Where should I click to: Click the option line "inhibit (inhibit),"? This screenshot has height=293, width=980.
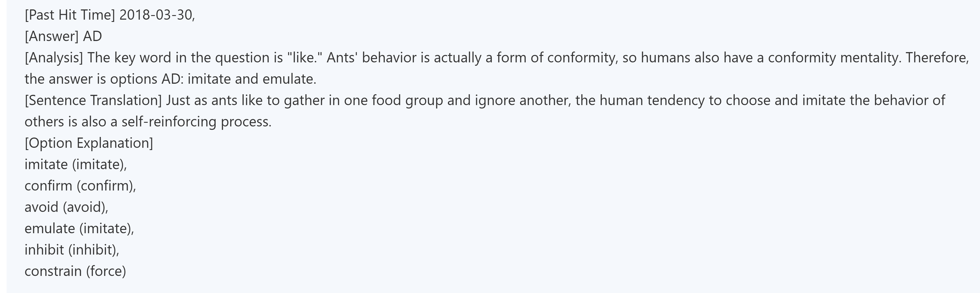[72, 250]
